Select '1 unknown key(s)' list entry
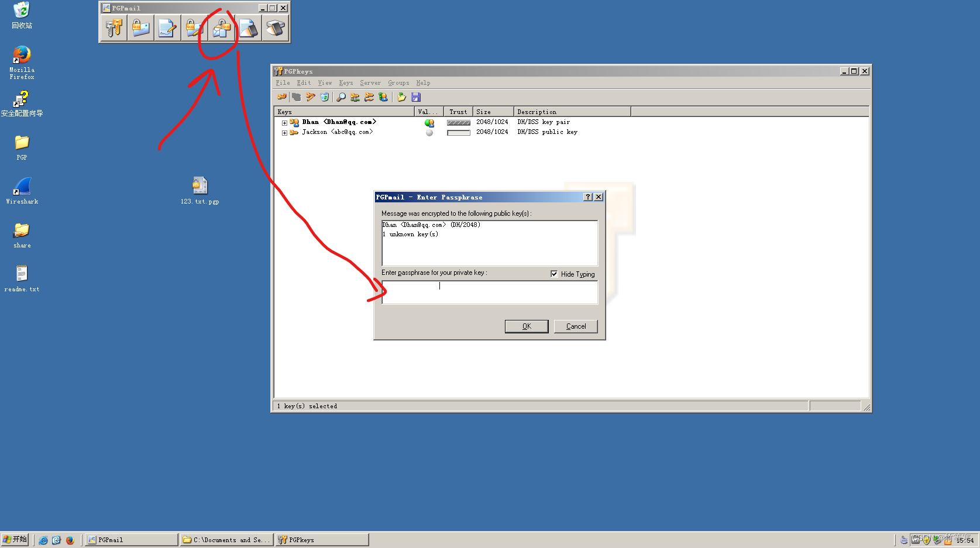 click(410, 234)
